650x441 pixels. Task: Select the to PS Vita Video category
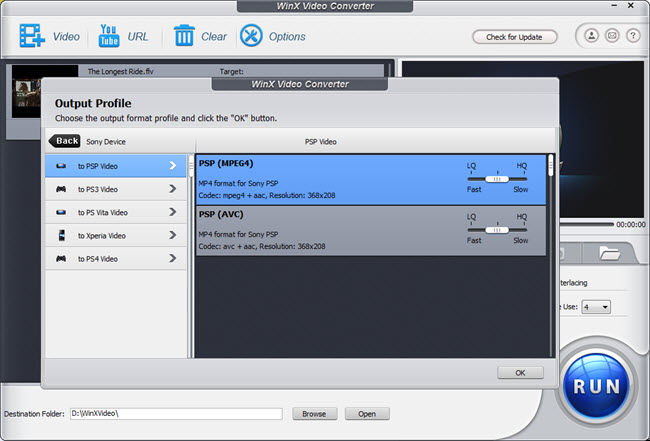pyautogui.click(x=116, y=213)
